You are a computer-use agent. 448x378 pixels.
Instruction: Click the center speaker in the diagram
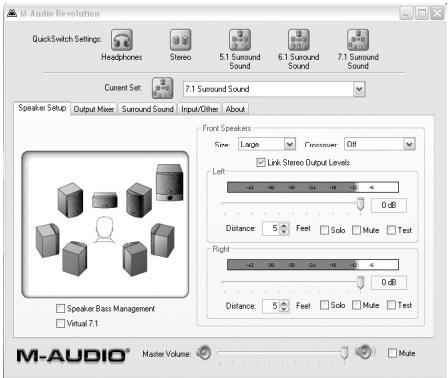click(x=105, y=200)
